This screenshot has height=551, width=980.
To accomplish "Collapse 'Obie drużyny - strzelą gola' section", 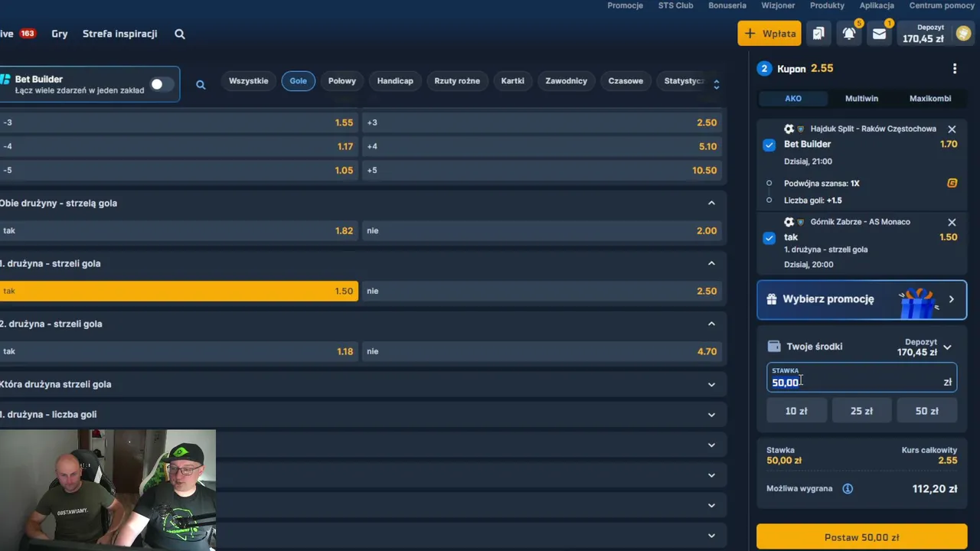I will coord(711,203).
